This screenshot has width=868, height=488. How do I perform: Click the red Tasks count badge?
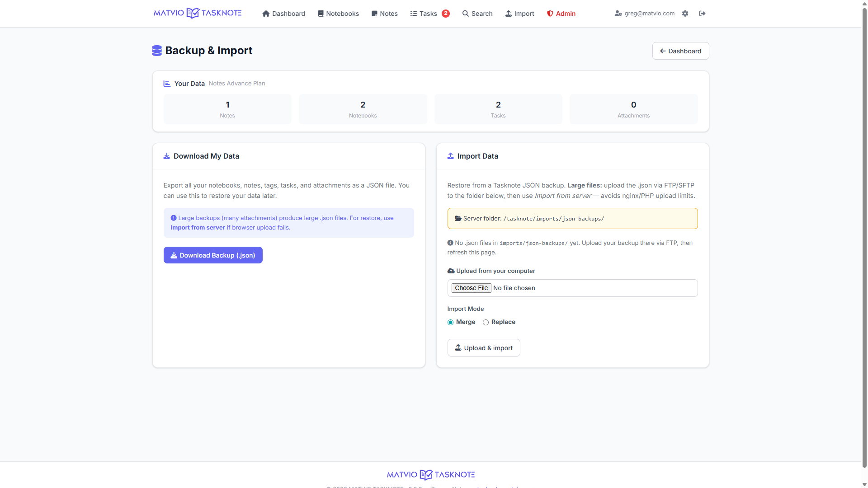(x=446, y=14)
